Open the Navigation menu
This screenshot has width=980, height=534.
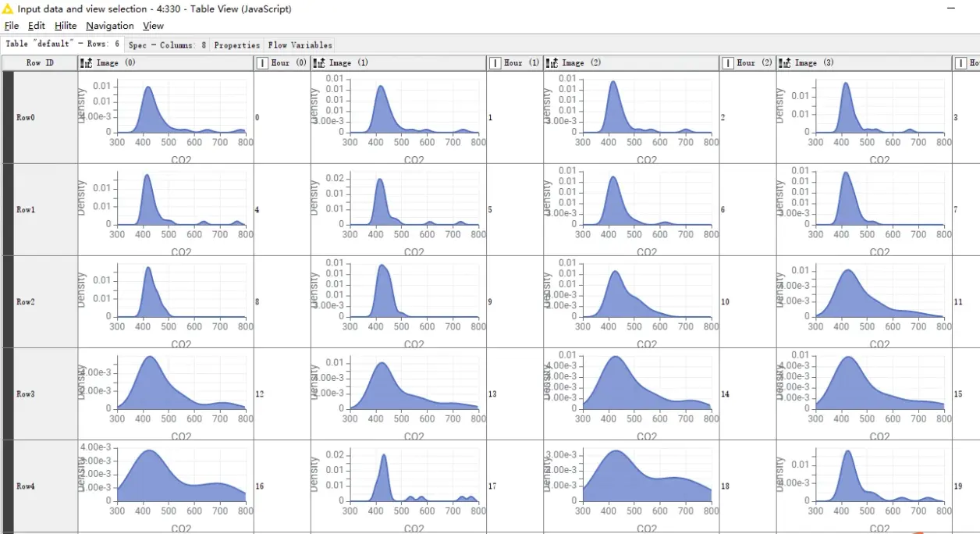[110, 26]
